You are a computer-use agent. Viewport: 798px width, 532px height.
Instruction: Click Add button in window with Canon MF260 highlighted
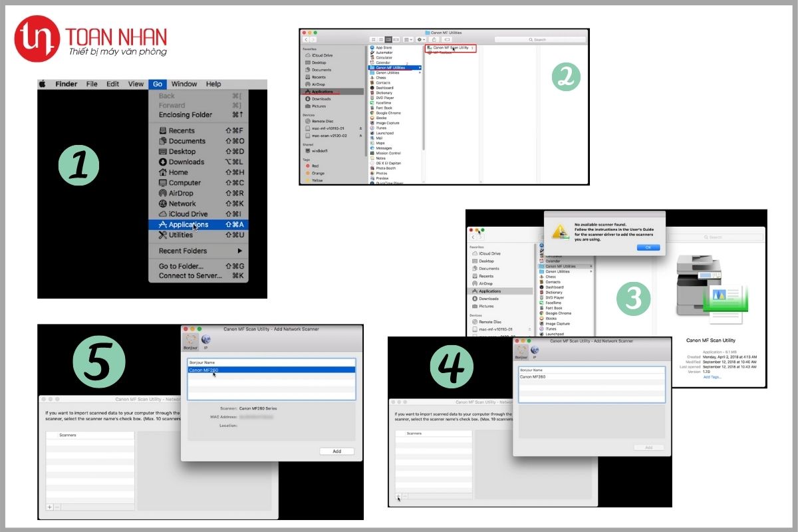(337, 452)
